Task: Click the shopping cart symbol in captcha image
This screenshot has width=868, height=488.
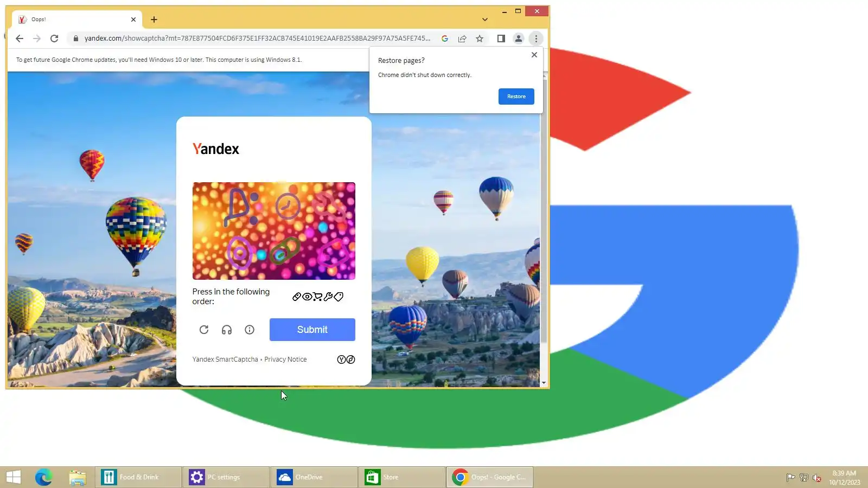Action: click(240, 207)
